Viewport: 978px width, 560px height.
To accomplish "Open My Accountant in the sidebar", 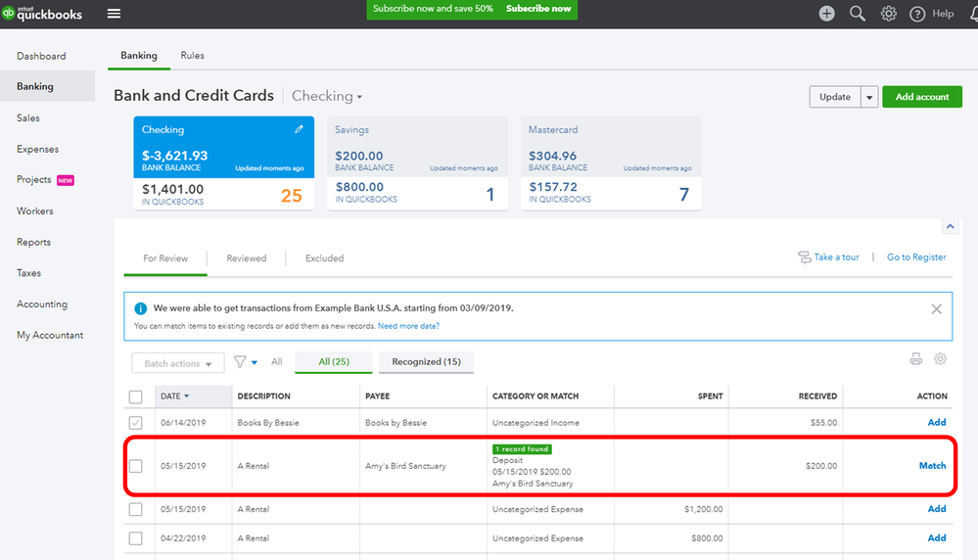I will coord(50,335).
